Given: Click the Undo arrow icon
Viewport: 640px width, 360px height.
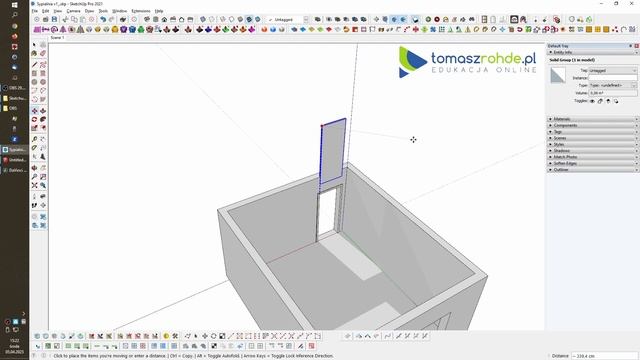Looking at the screenshot, I should (x=103, y=19).
